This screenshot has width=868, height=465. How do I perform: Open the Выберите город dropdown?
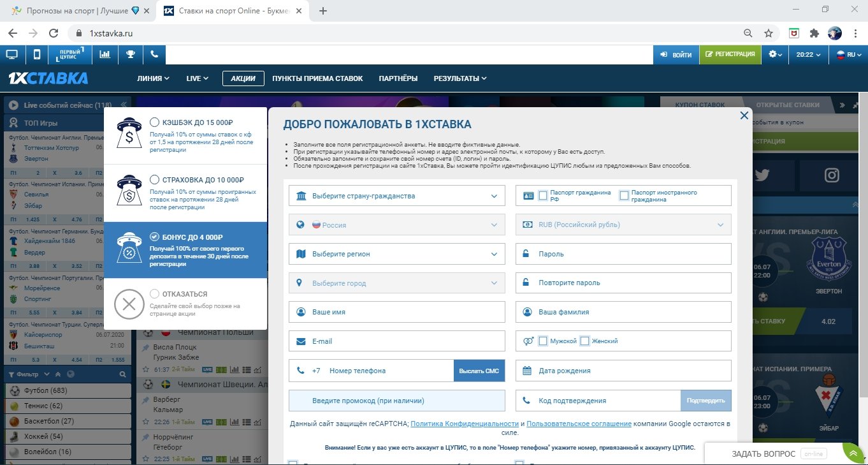tap(396, 283)
